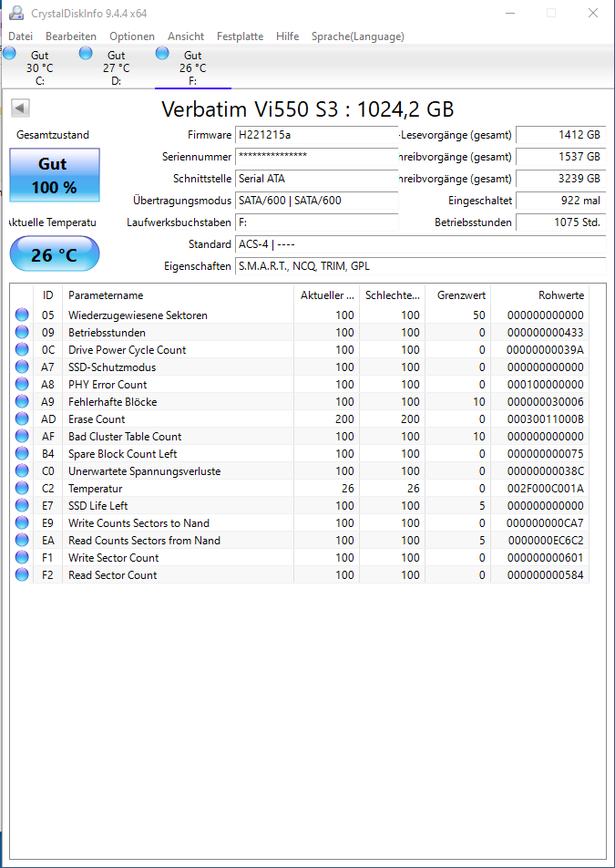Click the Eigenschaften S.M.A.R.T. field

pyautogui.click(x=420, y=266)
